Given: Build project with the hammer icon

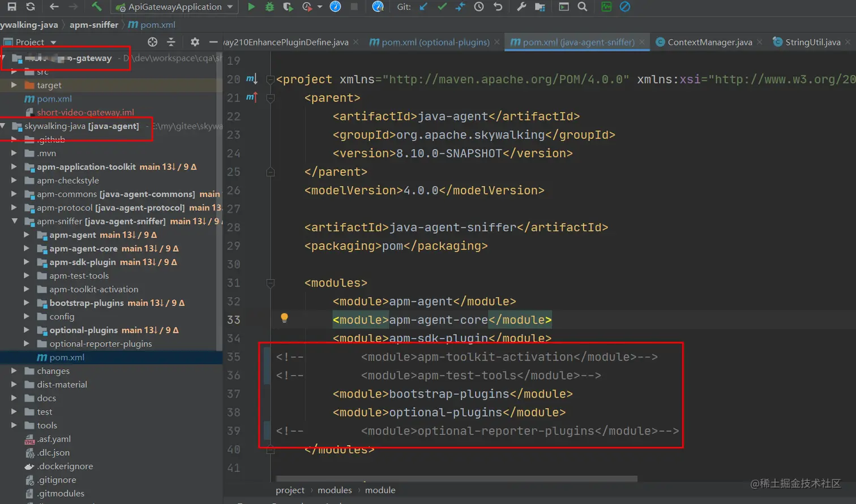Looking at the screenshot, I should (x=97, y=7).
